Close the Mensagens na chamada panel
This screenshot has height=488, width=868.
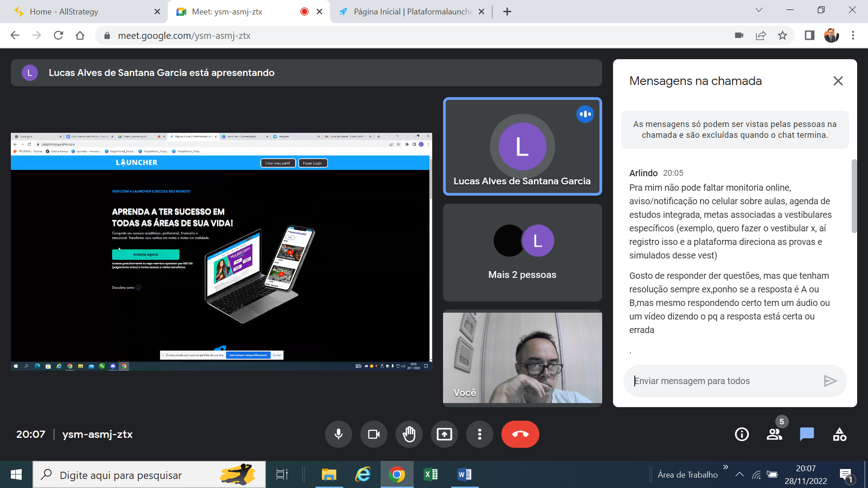(838, 81)
